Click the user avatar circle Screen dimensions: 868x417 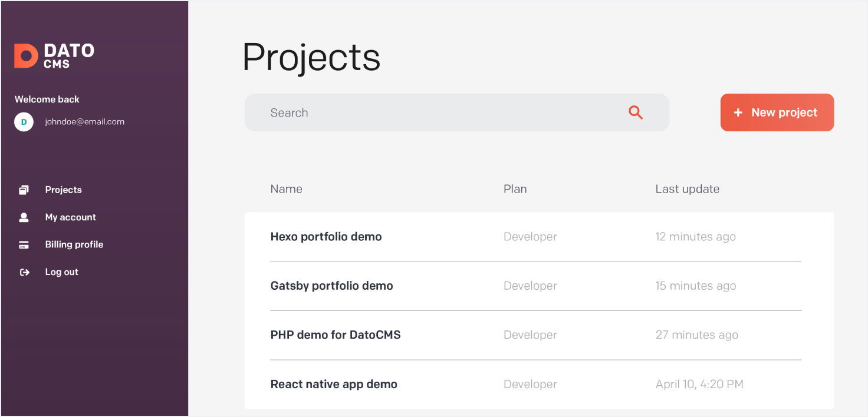(24, 122)
